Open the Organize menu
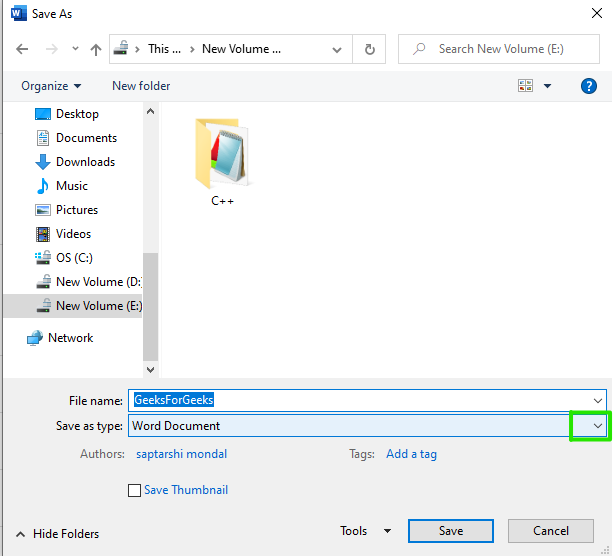The height and width of the screenshot is (556, 613). (x=51, y=86)
